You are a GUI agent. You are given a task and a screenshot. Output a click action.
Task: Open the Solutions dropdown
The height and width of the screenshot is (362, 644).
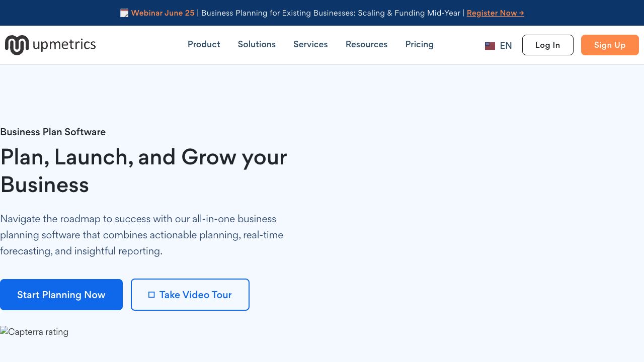click(x=257, y=44)
